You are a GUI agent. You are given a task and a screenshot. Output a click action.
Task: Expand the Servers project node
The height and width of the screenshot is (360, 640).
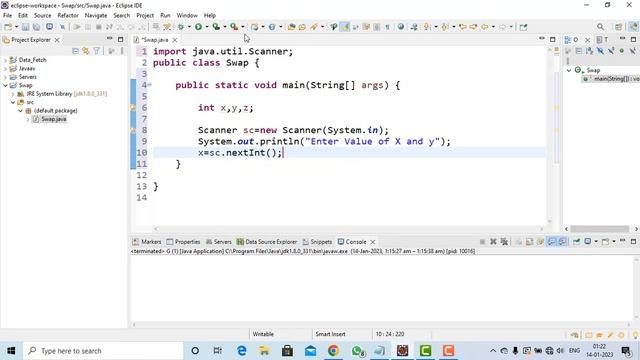coord(6,77)
